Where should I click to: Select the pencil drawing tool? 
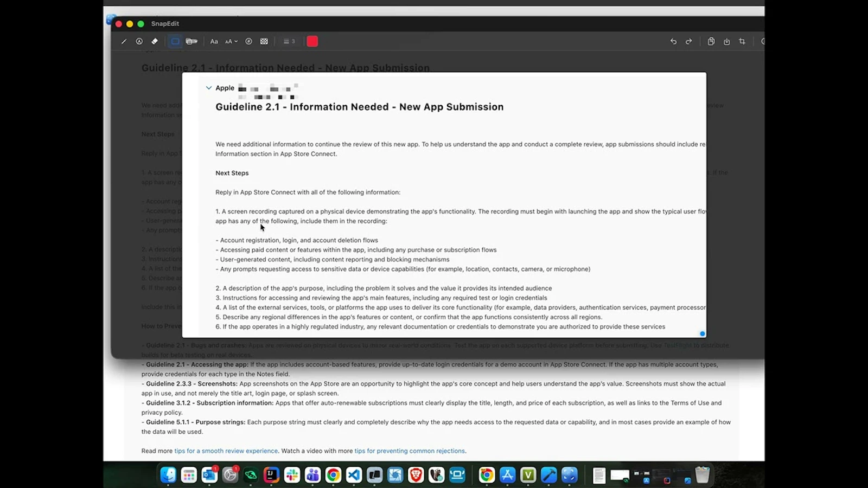[124, 41]
